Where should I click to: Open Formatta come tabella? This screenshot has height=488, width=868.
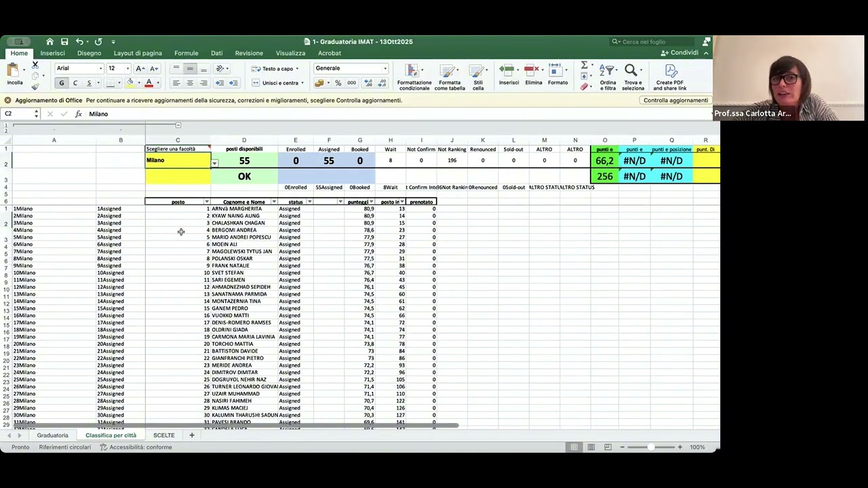tap(450, 77)
